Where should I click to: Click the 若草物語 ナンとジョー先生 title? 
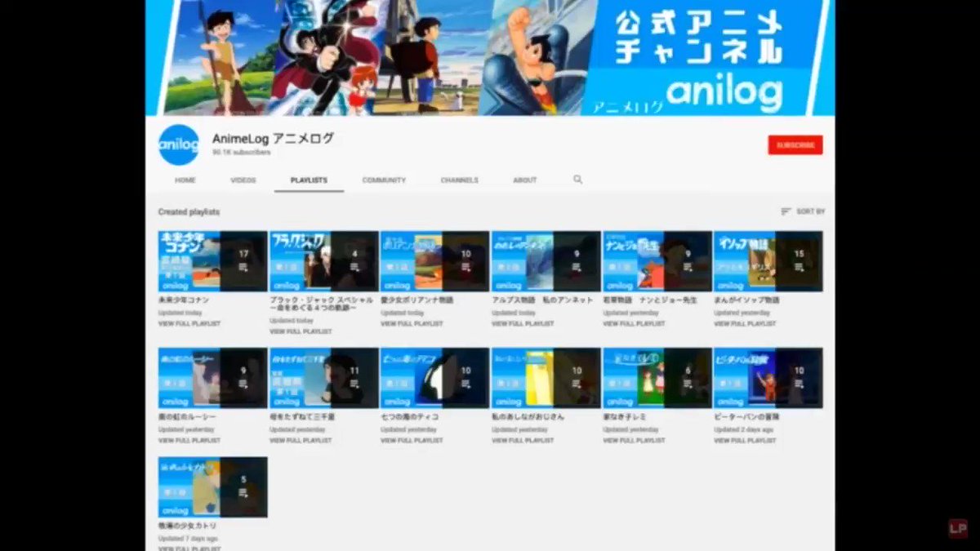[x=650, y=300]
